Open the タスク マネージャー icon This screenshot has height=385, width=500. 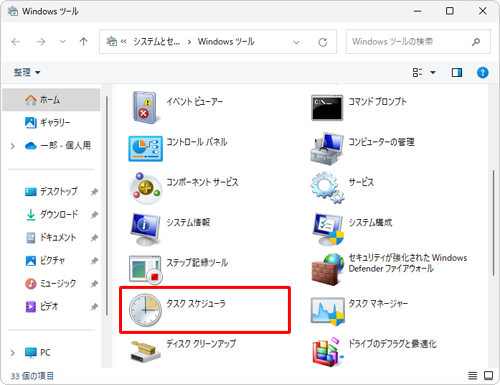[x=327, y=311]
